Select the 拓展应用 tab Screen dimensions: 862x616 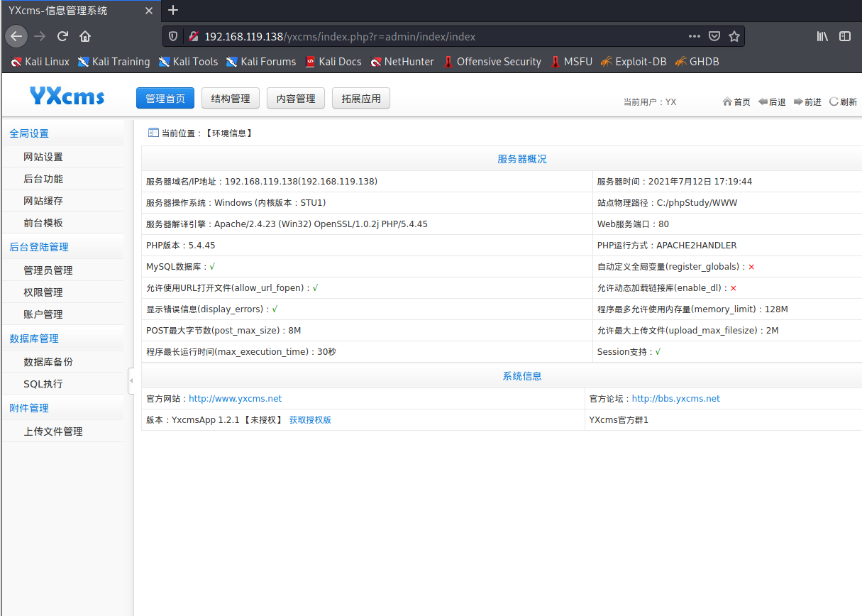(361, 99)
